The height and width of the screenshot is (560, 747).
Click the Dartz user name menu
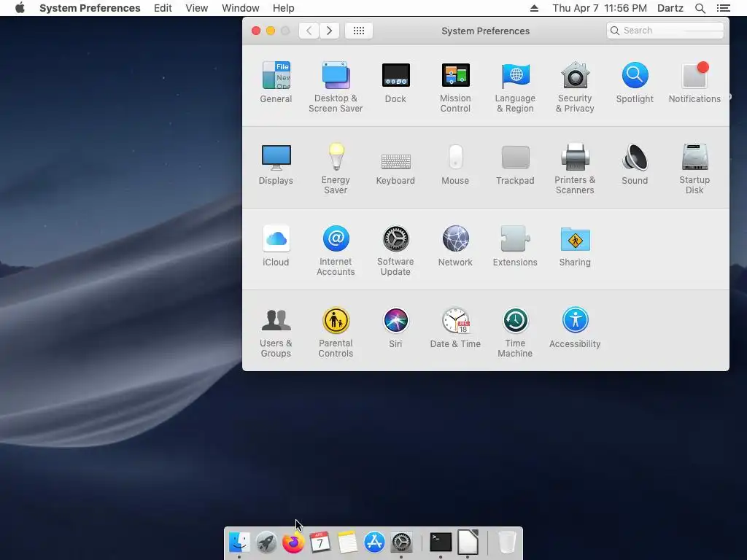click(x=670, y=8)
